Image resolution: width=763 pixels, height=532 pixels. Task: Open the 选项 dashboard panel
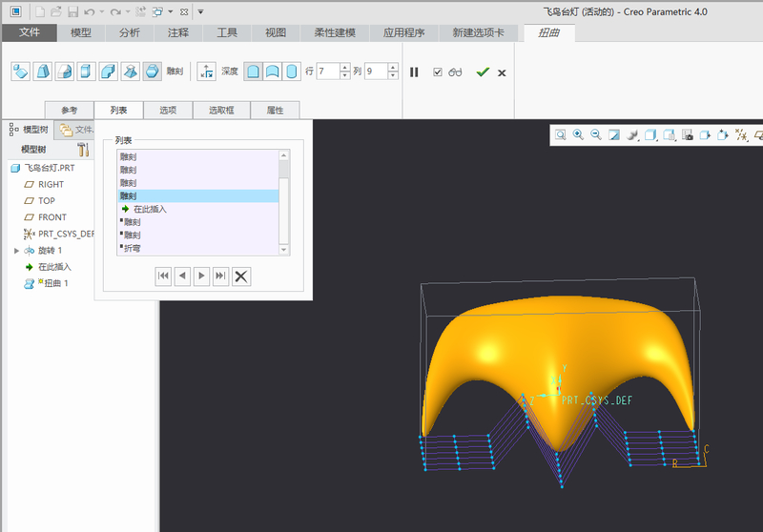pyautogui.click(x=168, y=110)
